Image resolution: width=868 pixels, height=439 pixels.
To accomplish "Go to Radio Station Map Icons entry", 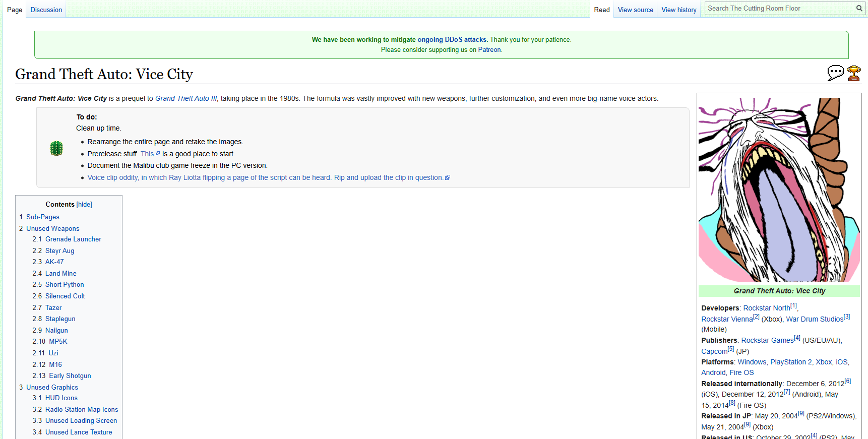I will pos(82,409).
